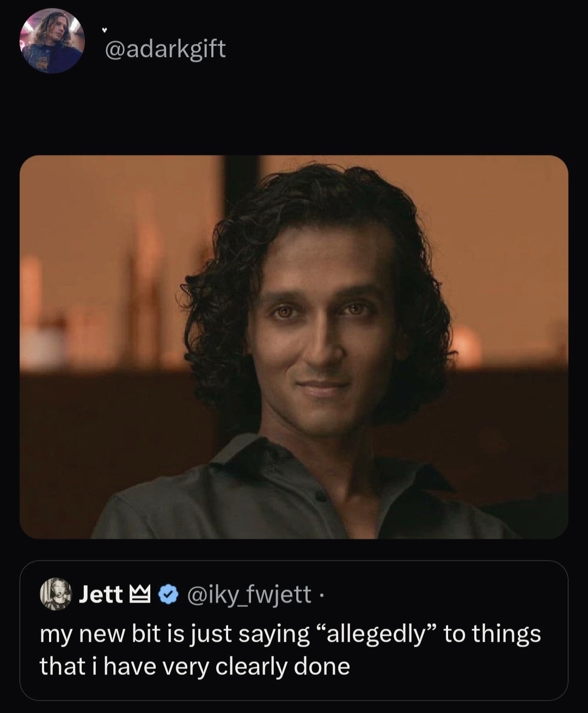Click "that i have very clearly done" line
This screenshot has width=588, height=713.
pos(195,666)
